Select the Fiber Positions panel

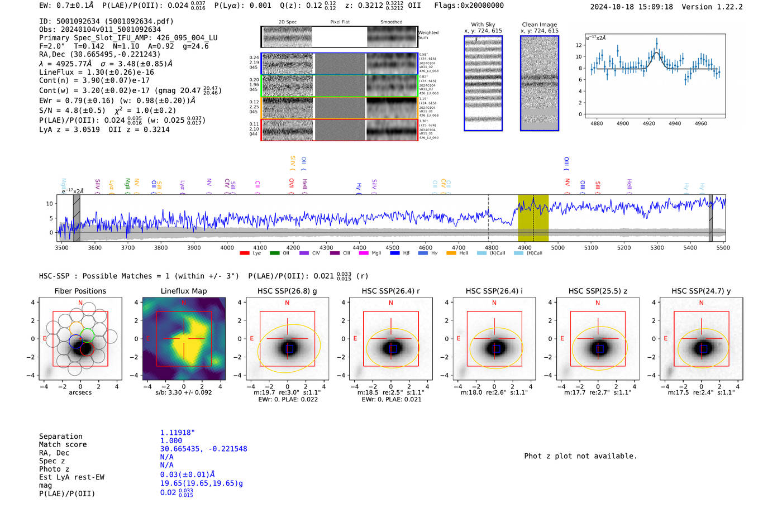tap(80, 339)
